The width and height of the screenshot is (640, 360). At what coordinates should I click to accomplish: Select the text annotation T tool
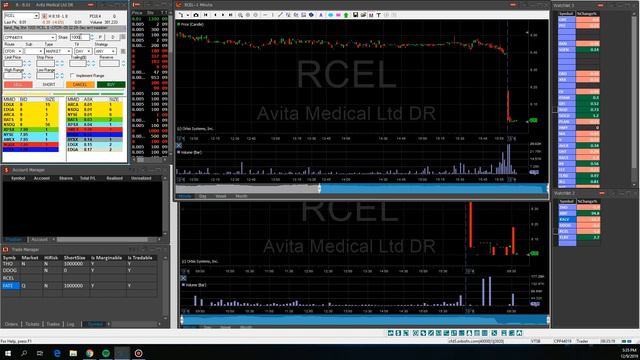coord(378,15)
